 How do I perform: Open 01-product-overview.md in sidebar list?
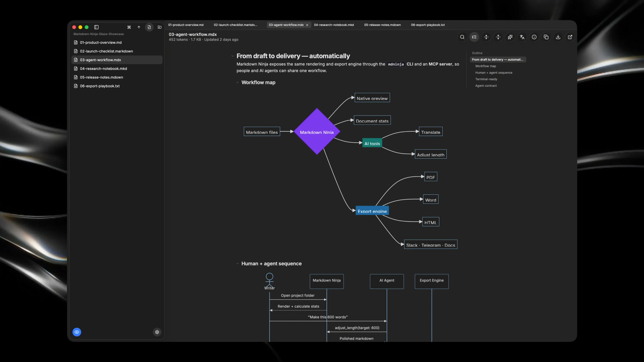[x=117, y=42]
